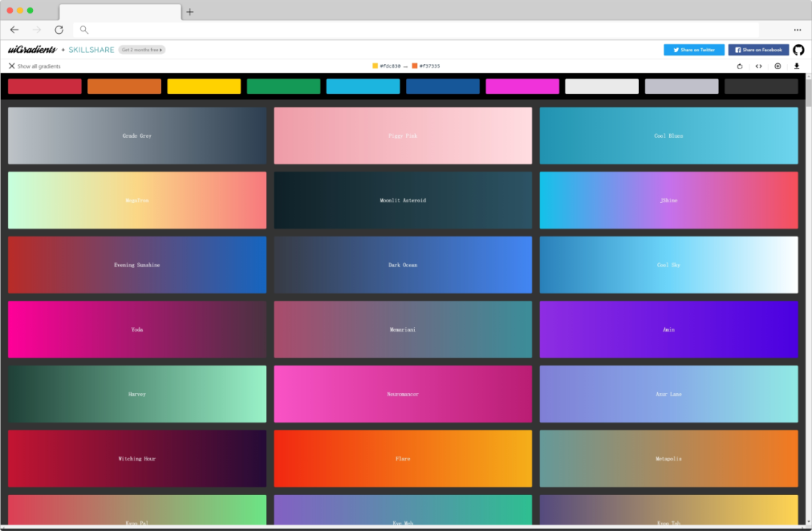The width and height of the screenshot is (812, 531).
Task: Choose the Moonlit Asteroid gradient card
Action: click(x=403, y=201)
